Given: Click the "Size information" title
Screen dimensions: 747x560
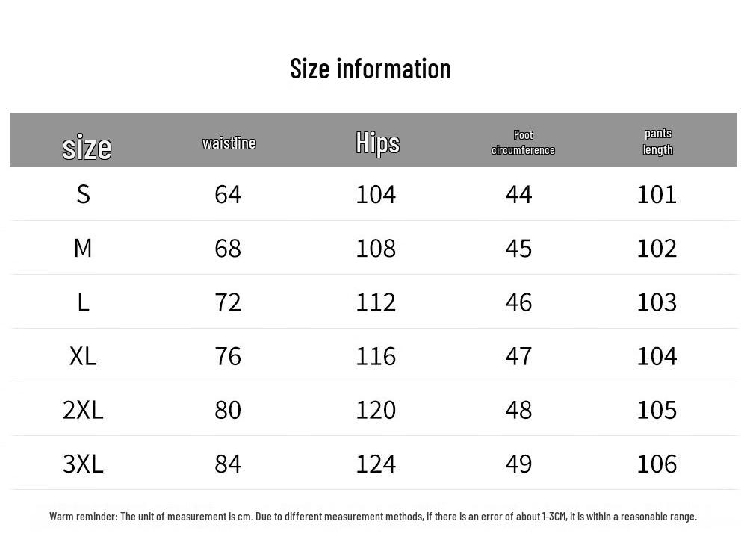Looking at the screenshot, I should (x=371, y=69).
